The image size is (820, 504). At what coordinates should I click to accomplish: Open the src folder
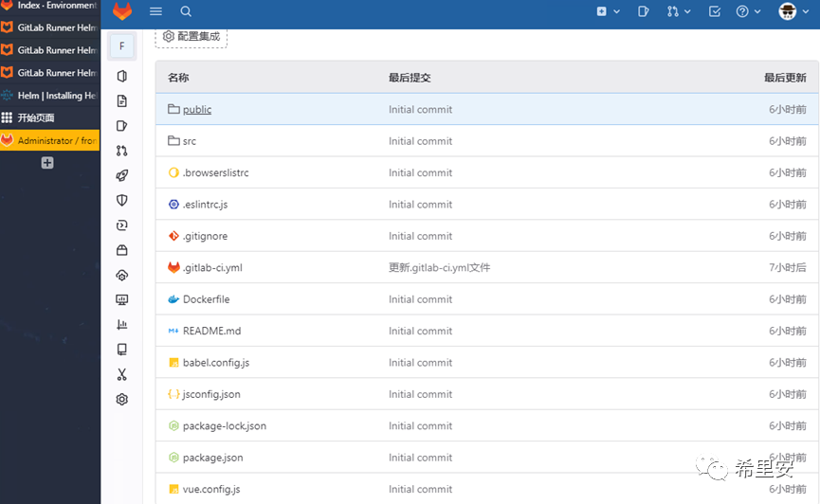190,141
